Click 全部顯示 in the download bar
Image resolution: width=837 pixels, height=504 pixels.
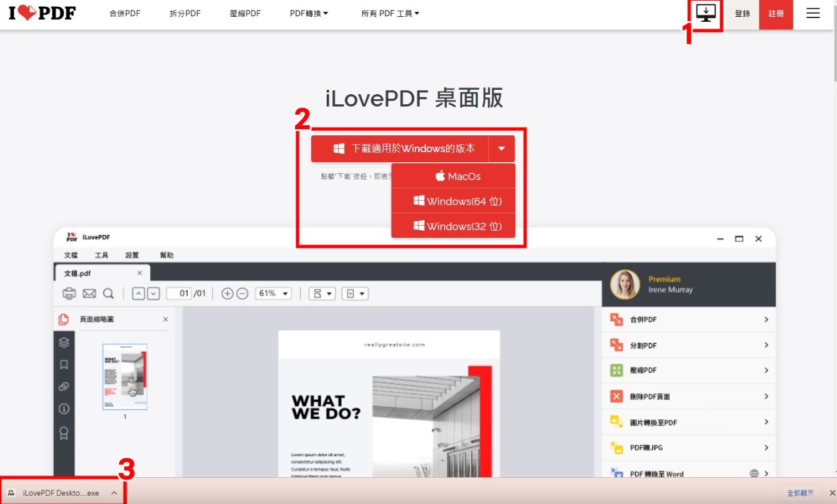[800, 493]
